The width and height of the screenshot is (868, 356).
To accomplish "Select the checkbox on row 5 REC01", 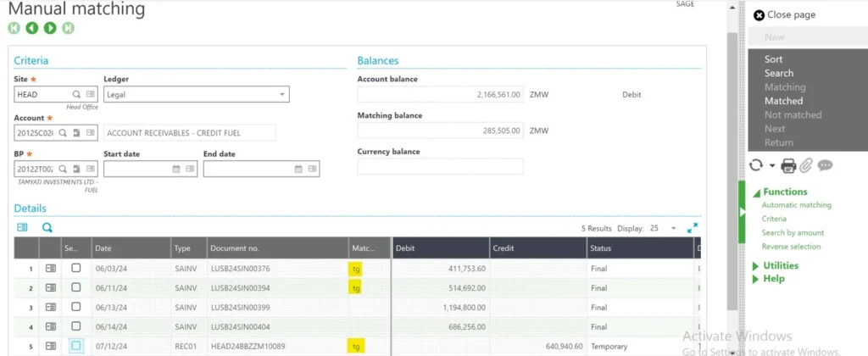I will point(76,346).
